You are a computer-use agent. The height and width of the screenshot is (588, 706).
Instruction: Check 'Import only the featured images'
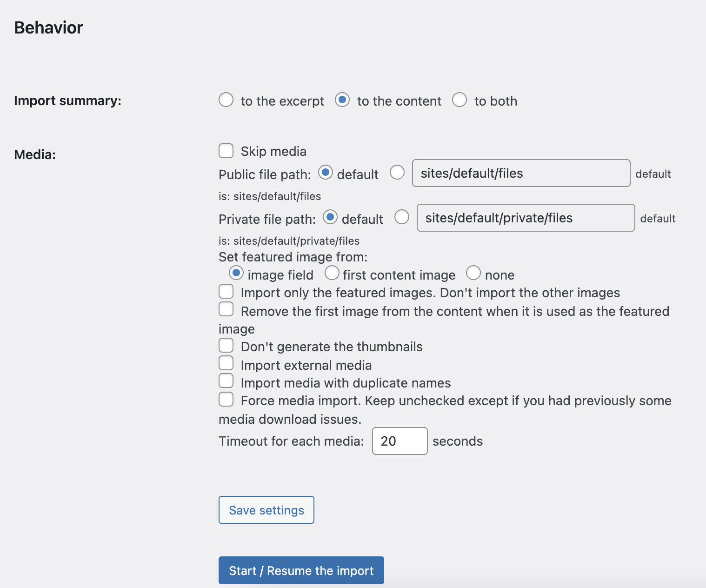point(226,291)
